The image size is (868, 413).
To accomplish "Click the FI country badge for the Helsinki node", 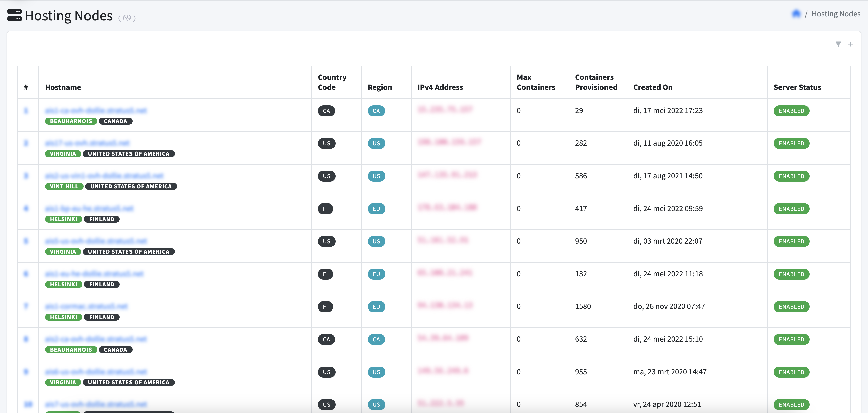I will [x=325, y=208].
